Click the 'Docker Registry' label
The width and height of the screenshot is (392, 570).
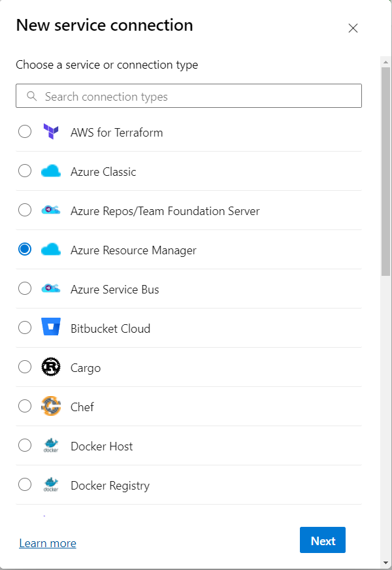point(110,486)
